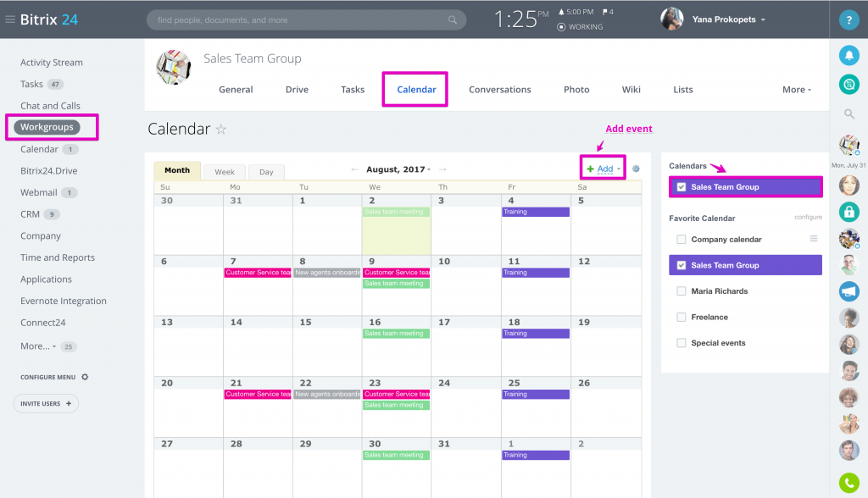The image size is (868, 498).
Task: Click the Sales Team Group avatar
Action: pos(173,68)
